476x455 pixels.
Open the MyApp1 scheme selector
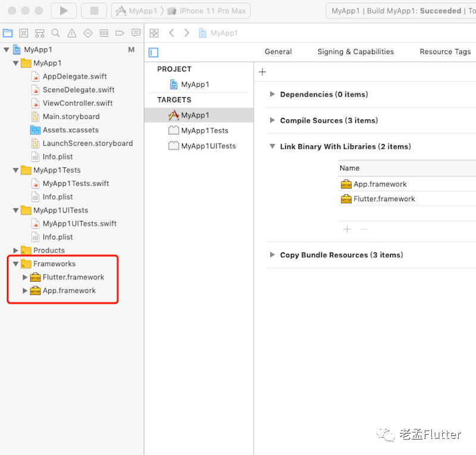(x=137, y=11)
